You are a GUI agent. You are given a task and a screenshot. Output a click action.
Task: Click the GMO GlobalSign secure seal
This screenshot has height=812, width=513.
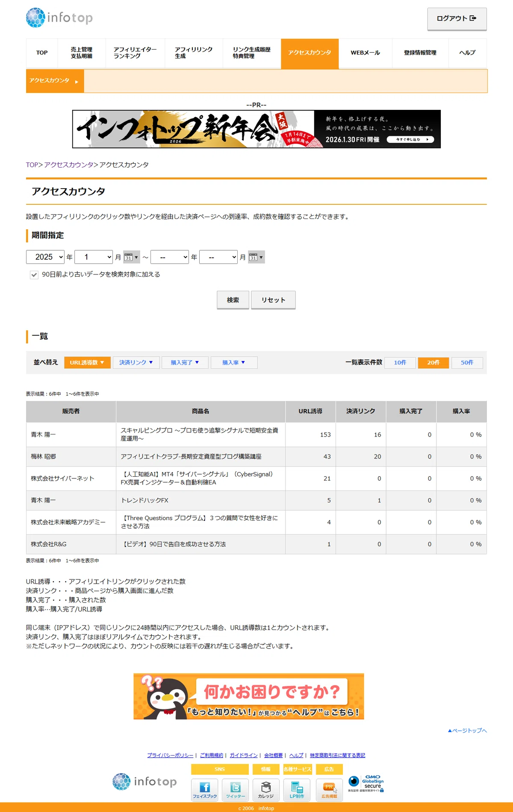[366, 783]
